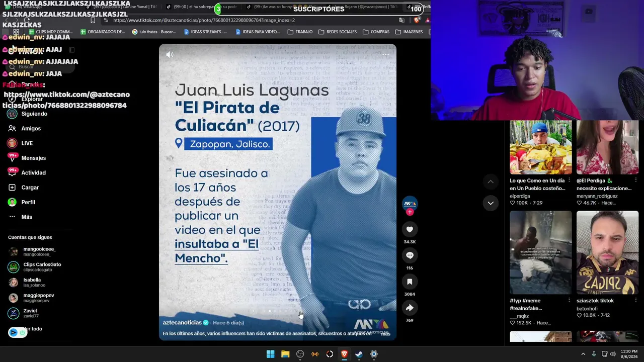This screenshot has width=644, height=362.
Task: Open the 'Lo que Como en Un día' video thumbnail
Action: coord(541,147)
